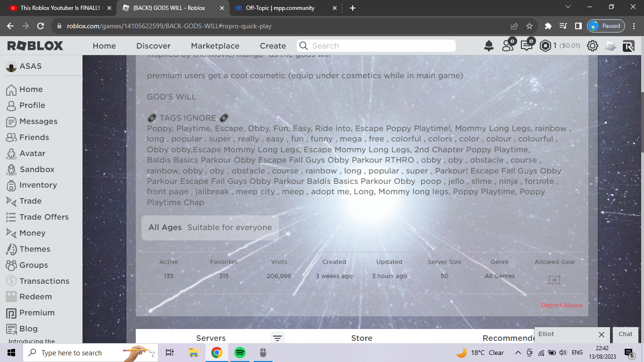Open a new browser tab
The width and height of the screenshot is (644, 362).
353,8
